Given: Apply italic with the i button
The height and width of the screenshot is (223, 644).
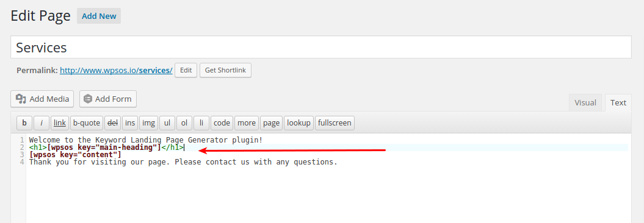Looking at the screenshot, I should (42, 122).
